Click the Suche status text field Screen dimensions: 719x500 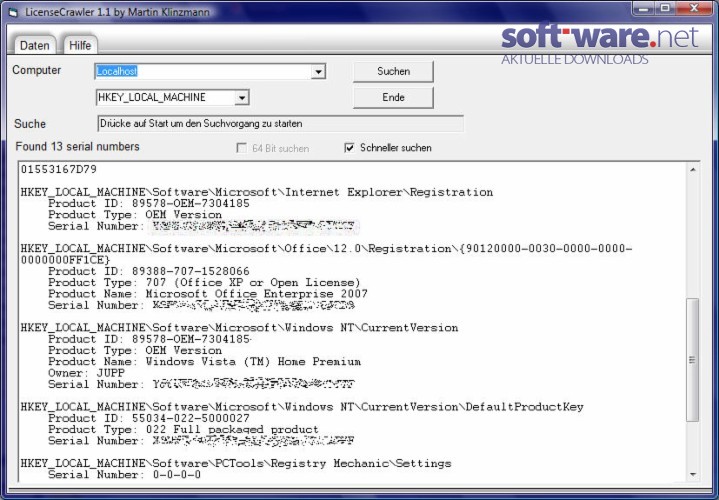click(280, 124)
